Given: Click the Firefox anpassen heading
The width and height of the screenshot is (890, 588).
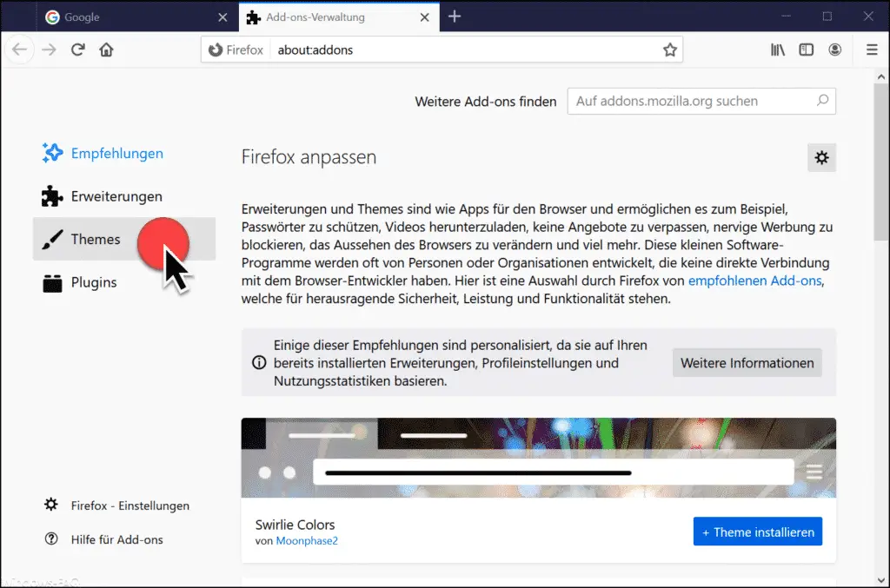Looking at the screenshot, I should pos(309,157).
